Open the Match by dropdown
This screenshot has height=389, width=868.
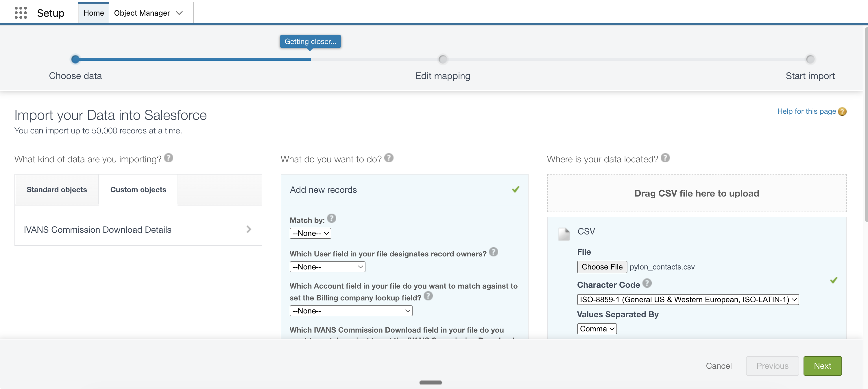point(310,234)
